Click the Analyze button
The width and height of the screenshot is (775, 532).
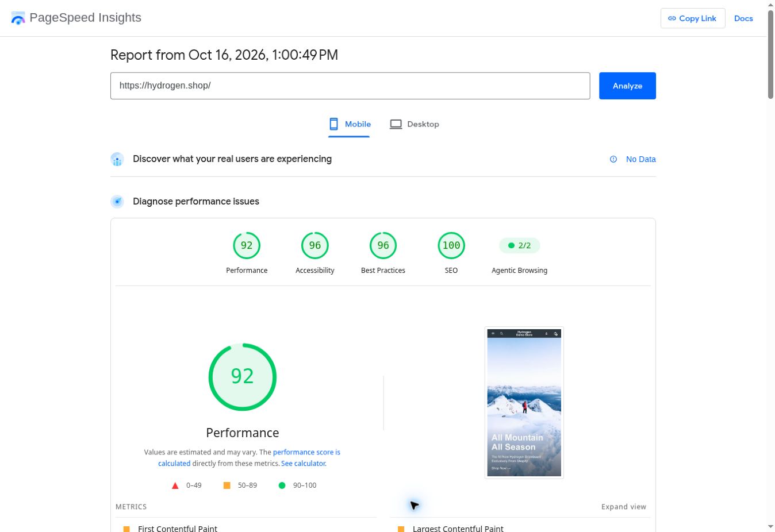coord(627,86)
